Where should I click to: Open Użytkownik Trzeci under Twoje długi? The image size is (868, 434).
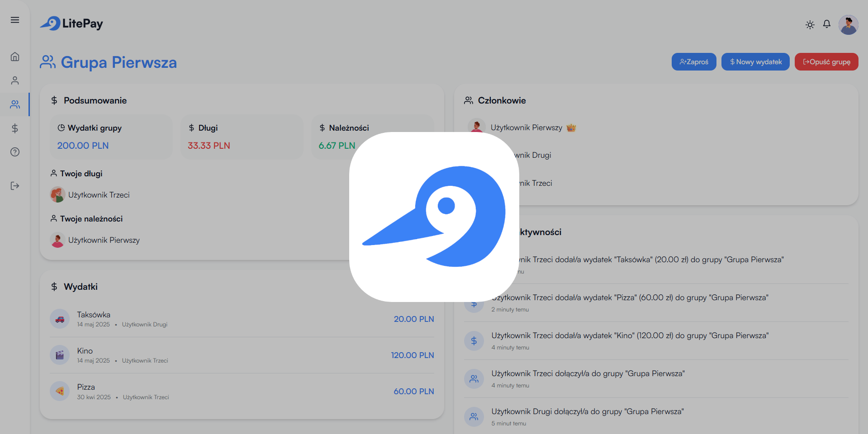(99, 195)
